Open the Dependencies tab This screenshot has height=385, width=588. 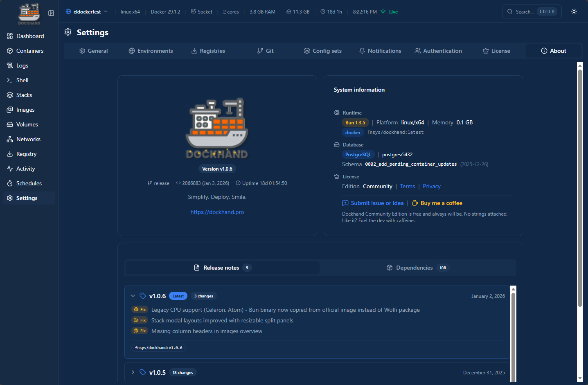(414, 268)
